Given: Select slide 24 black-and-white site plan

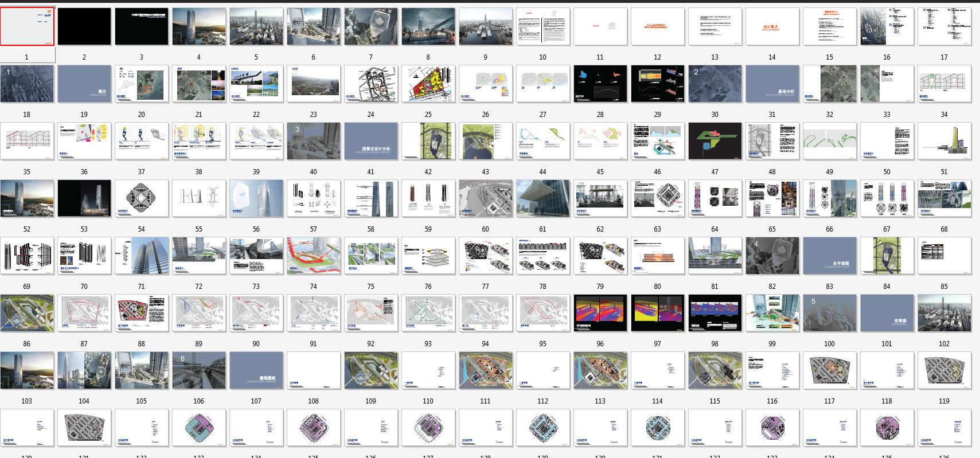Looking at the screenshot, I should [371, 84].
